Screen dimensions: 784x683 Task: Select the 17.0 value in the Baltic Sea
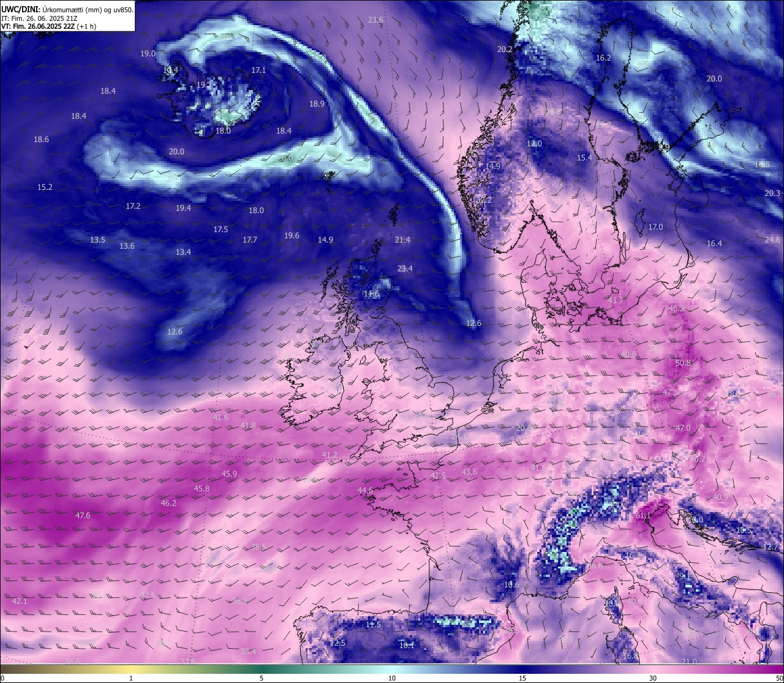(655, 227)
